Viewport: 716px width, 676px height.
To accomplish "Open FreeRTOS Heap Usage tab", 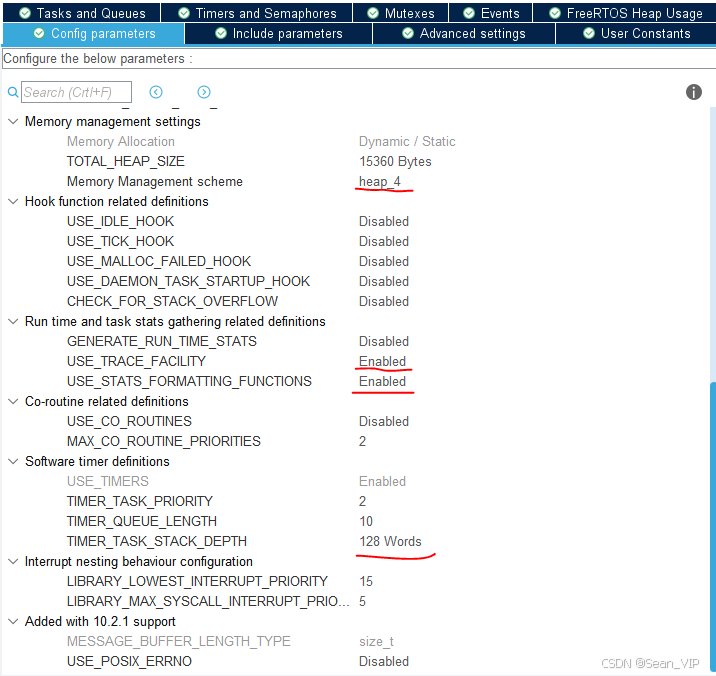I will (x=625, y=13).
